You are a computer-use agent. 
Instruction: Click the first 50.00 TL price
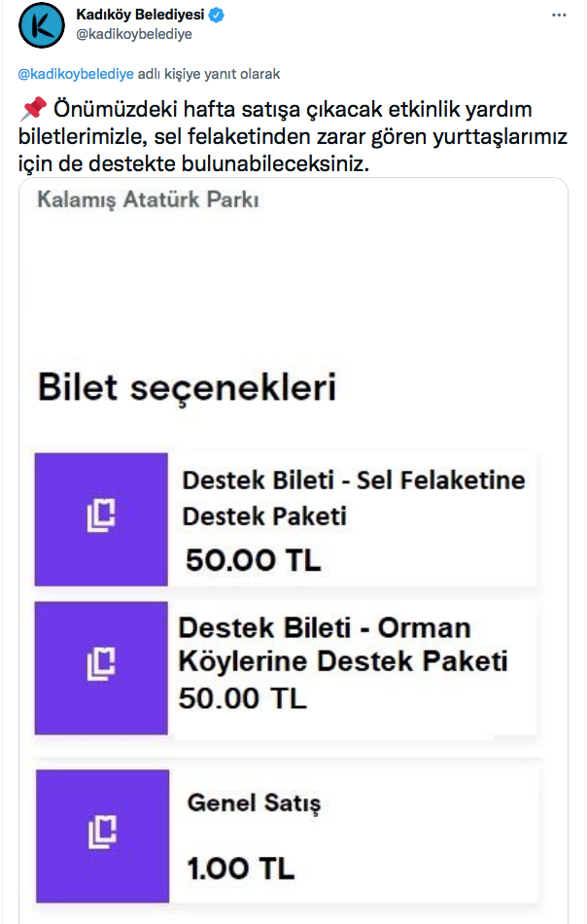[x=254, y=560]
